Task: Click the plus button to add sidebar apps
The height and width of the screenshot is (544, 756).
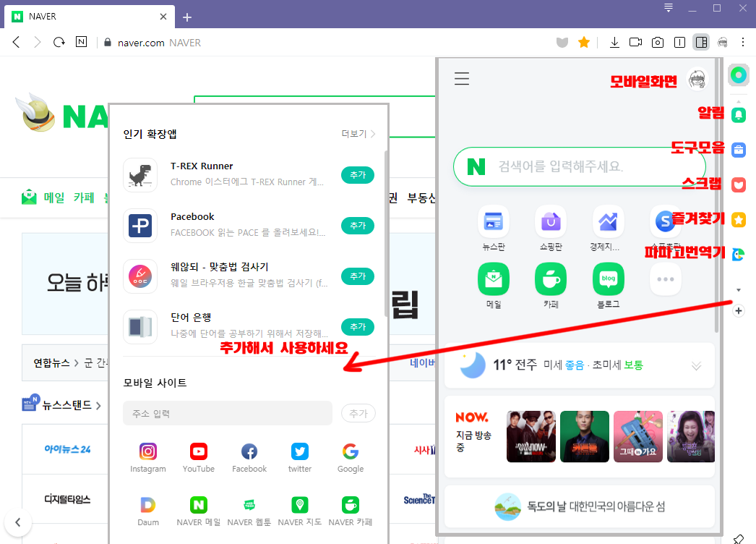Action: [x=738, y=311]
